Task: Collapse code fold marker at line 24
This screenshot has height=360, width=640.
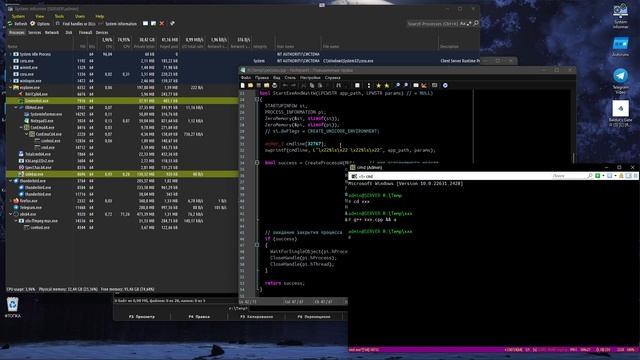Action: click(257, 99)
